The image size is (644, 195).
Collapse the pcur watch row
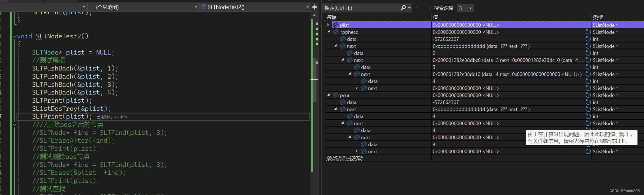328,95
